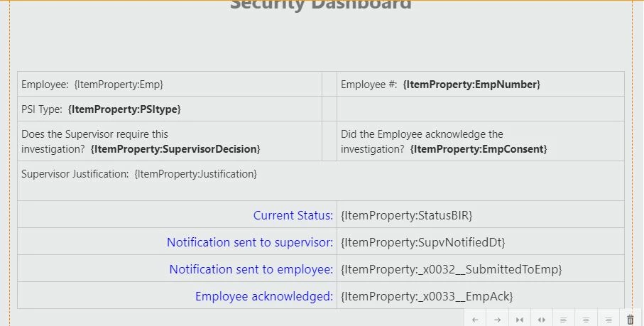644x326 pixels.
Task: Click the narrow width (inward arrows) icon
Action: pyautogui.click(x=520, y=320)
